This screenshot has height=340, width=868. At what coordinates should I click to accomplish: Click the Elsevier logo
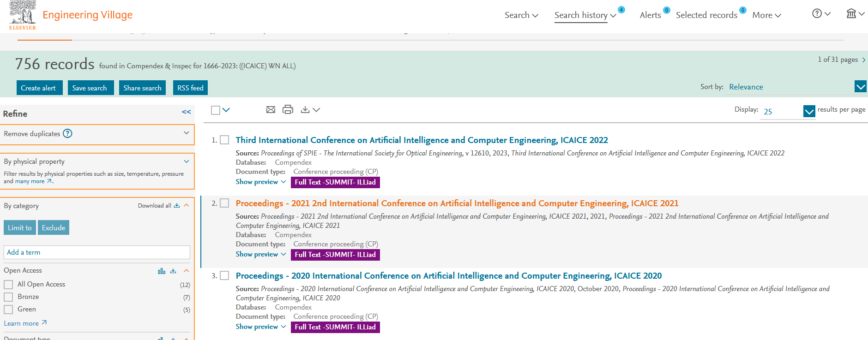(x=22, y=15)
